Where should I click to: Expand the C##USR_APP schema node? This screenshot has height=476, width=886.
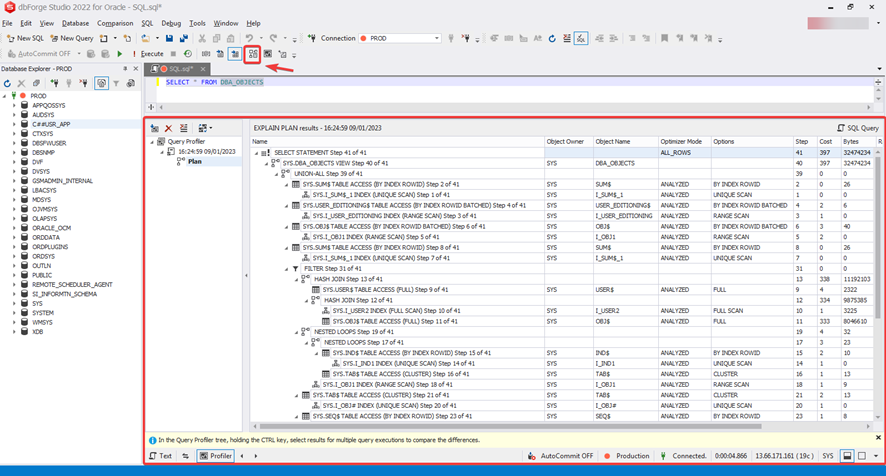pos(14,125)
